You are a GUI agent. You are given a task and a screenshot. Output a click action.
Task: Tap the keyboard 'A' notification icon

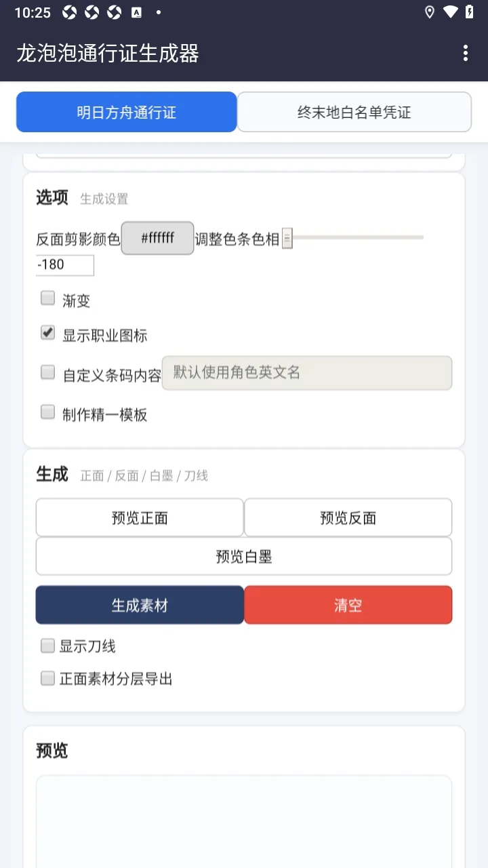(136, 12)
